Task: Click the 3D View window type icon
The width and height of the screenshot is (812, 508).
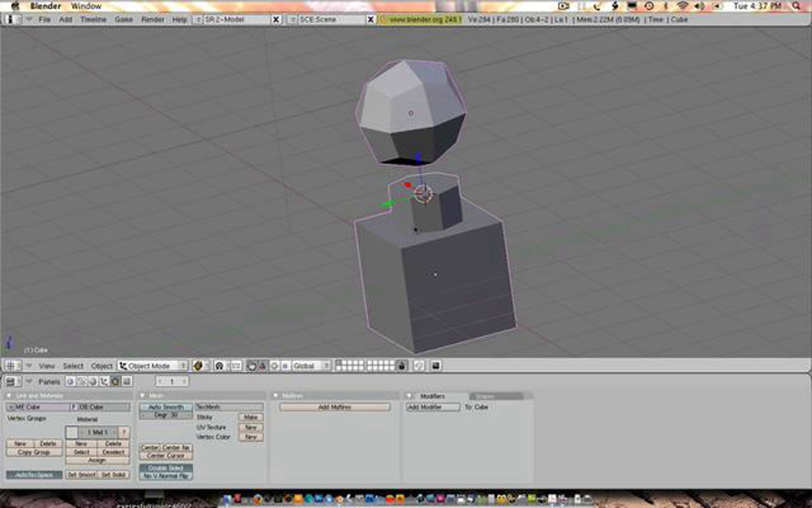Action: (10, 366)
